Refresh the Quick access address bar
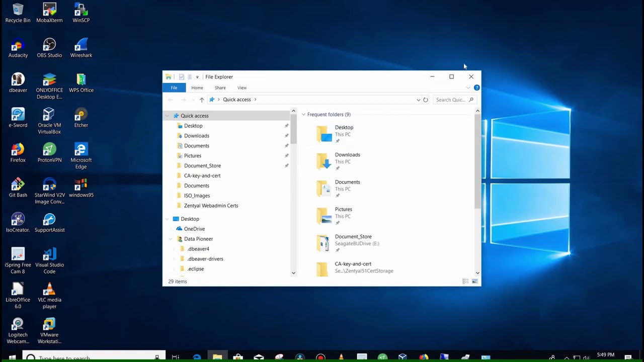 point(426,100)
